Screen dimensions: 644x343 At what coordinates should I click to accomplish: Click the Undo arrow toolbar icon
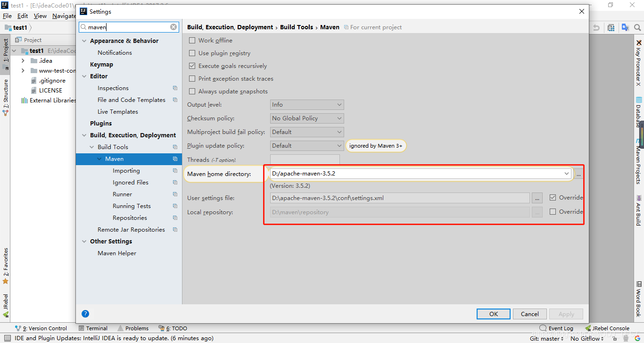click(596, 28)
